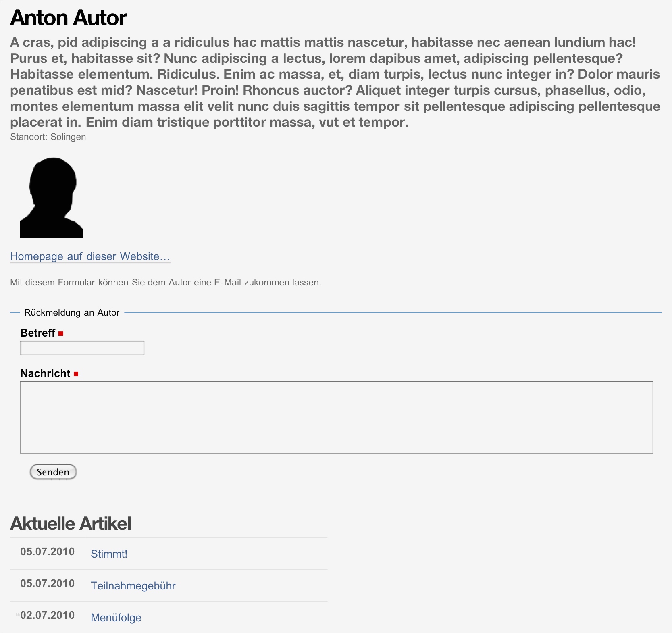Click the form description about sending an e-mail
The width and height of the screenshot is (672, 633).
[166, 282]
